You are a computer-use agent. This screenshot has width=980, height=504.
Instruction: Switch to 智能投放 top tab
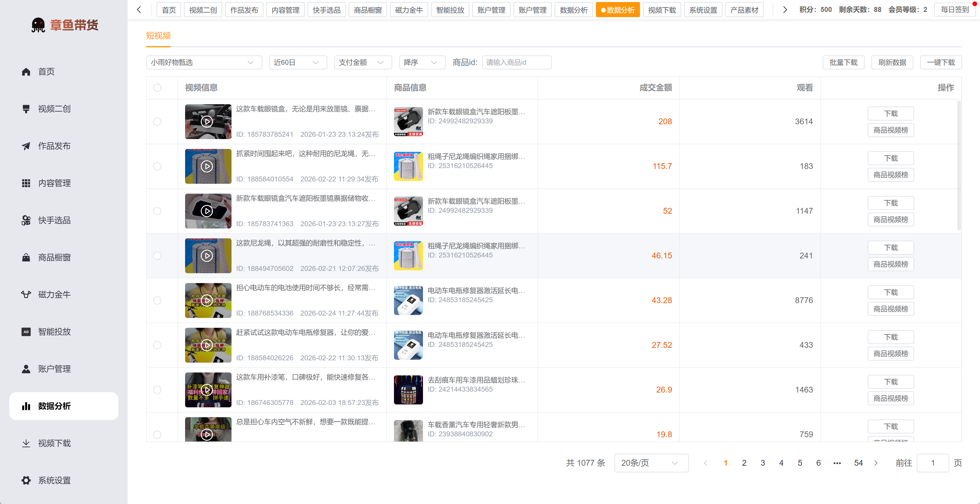point(450,10)
